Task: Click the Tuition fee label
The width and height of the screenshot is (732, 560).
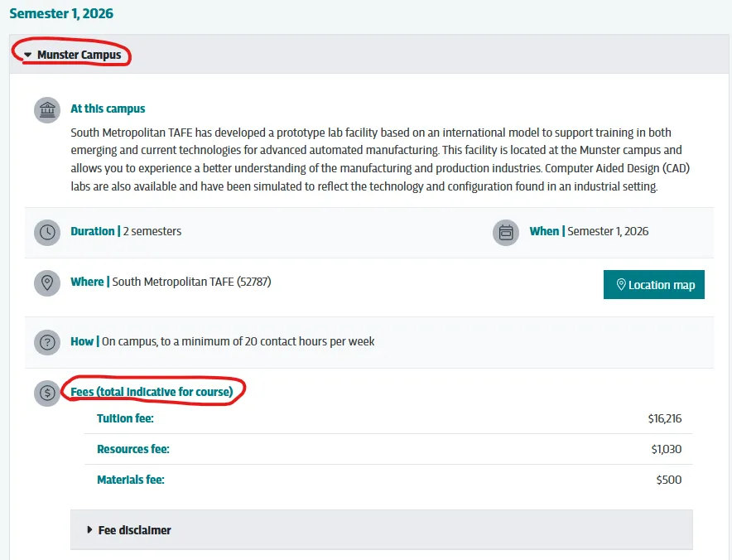Action: click(125, 418)
